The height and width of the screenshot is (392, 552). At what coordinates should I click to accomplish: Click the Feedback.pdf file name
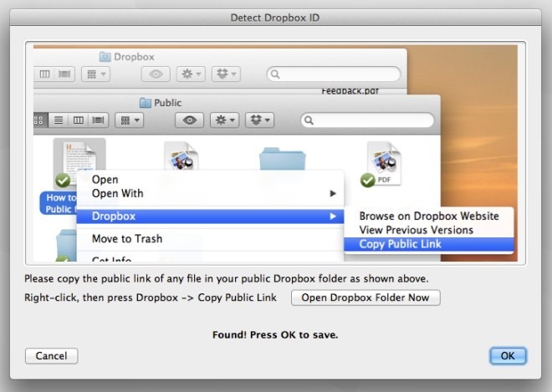350,91
